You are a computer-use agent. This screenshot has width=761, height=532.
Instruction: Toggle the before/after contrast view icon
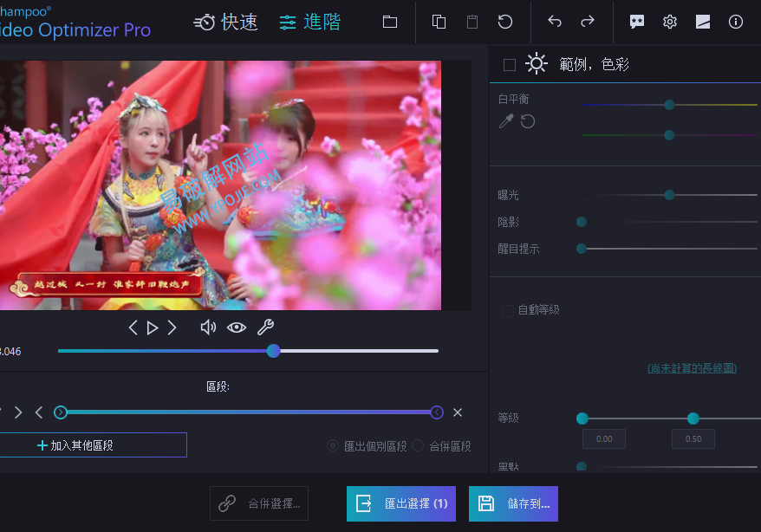tap(703, 22)
